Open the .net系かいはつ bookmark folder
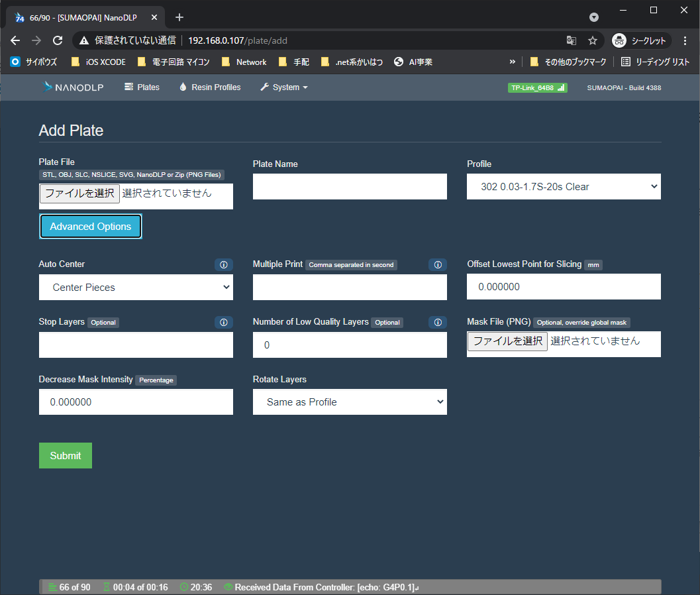The image size is (700, 595). (x=352, y=62)
